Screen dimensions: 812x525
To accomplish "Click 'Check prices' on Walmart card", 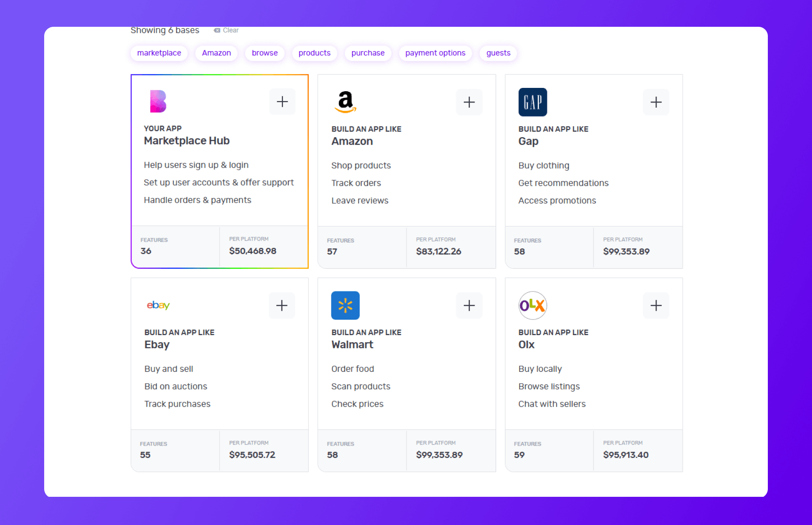I will (357, 404).
